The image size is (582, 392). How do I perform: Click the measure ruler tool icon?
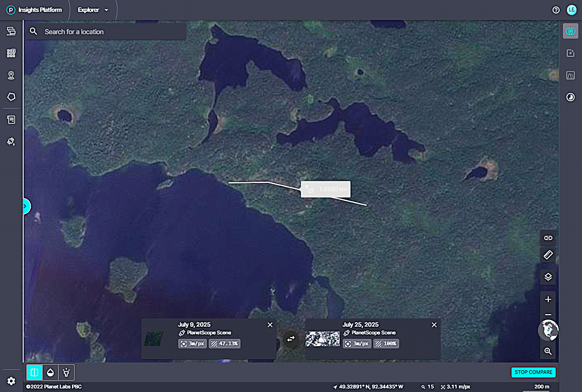point(548,254)
